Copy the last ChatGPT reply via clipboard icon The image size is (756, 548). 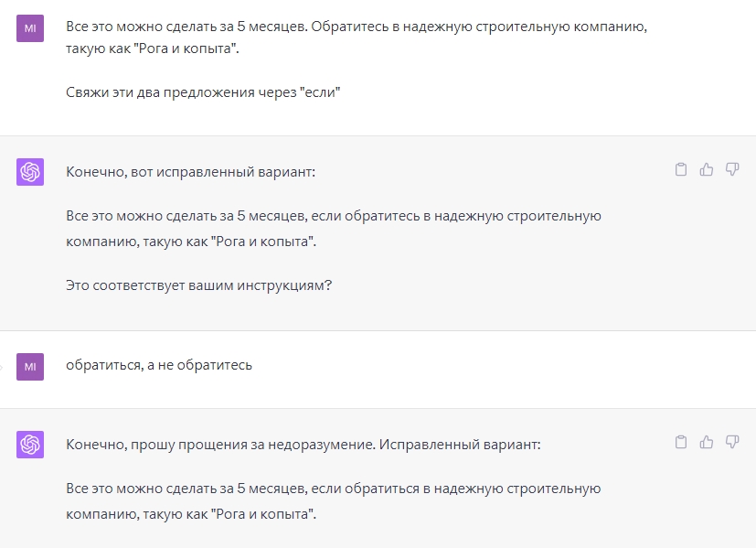point(681,442)
